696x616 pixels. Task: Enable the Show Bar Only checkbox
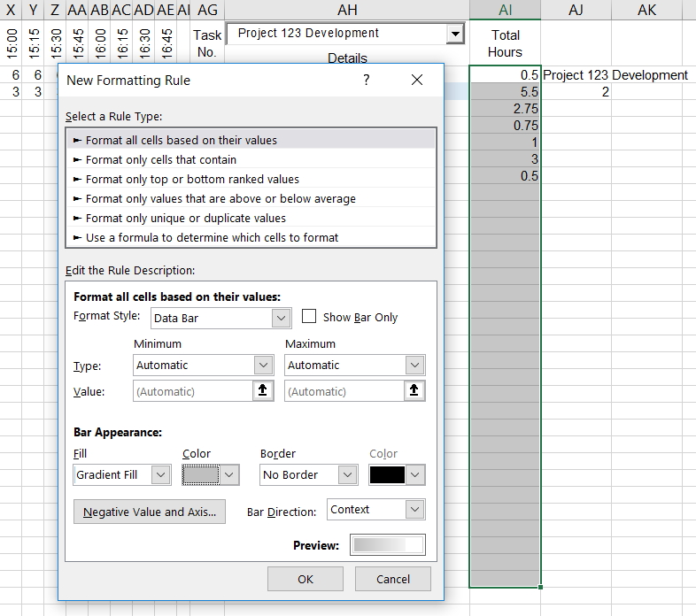tap(309, 317)
